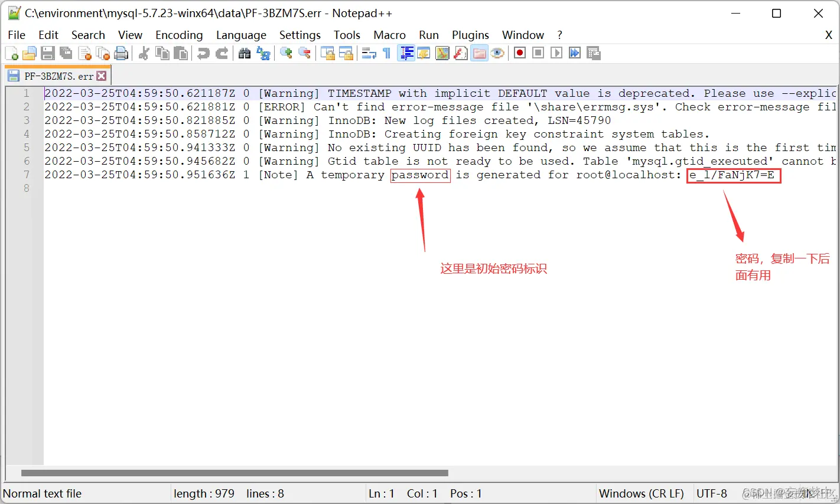
Task: Click the macro Playback icon
Action: point(556,54)
